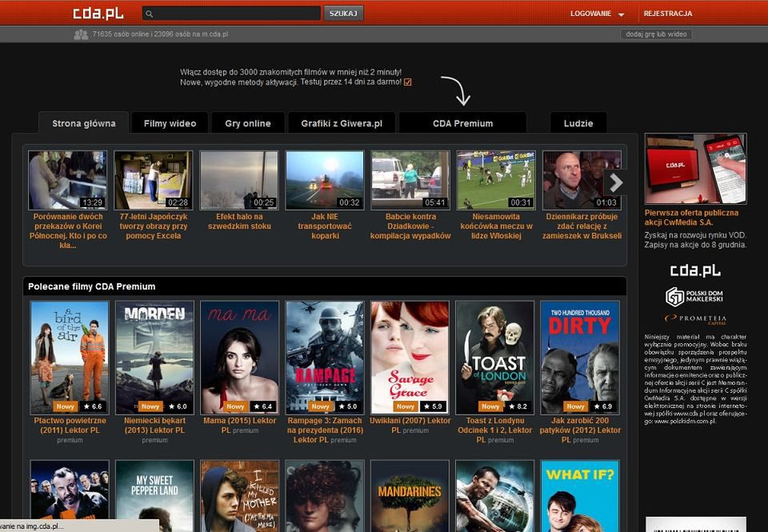Switch to Gry online tab
The height and width of the screenshot is (532, 768).
click(x=248, y=123)
